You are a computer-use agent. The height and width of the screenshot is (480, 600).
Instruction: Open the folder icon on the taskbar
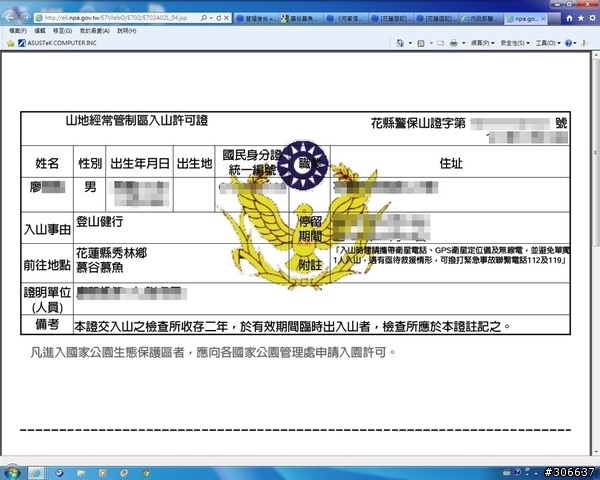pos(80,473)
